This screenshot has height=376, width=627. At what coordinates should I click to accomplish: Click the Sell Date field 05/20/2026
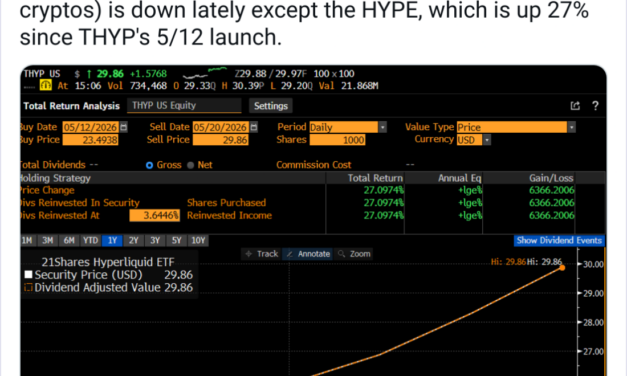coord(221,127)
